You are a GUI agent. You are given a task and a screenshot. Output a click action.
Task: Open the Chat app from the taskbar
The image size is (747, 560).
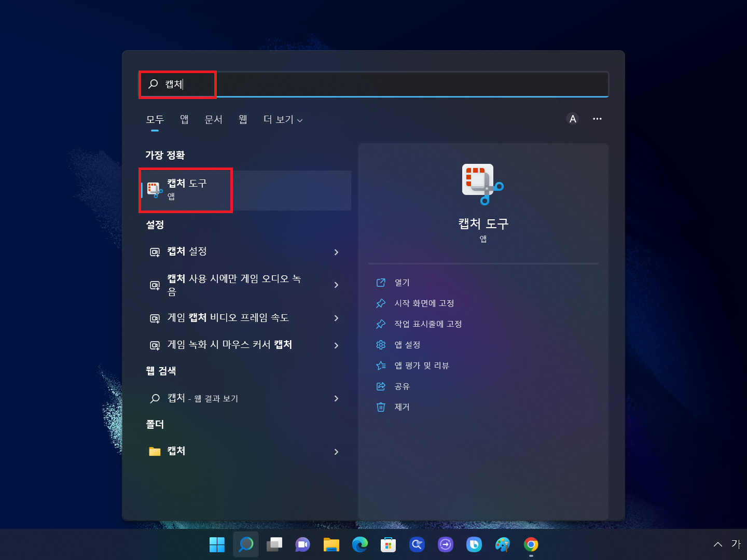[x=302, y=544]
